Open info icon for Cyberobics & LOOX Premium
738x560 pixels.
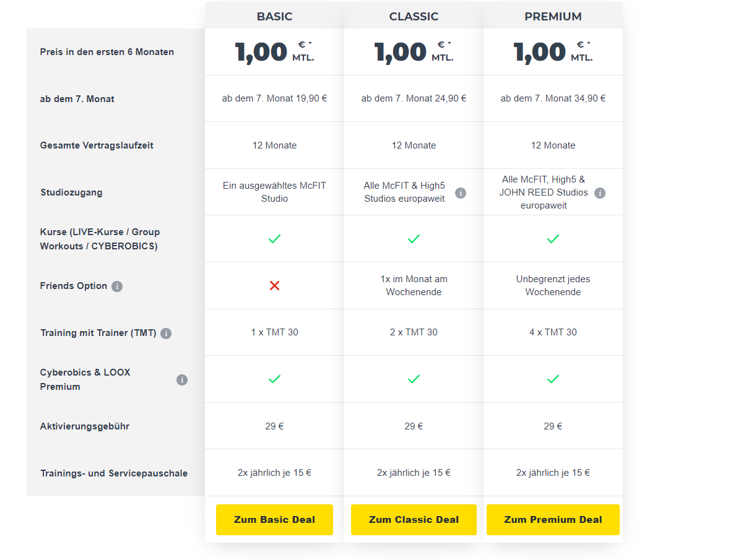(x=181, y=380)
